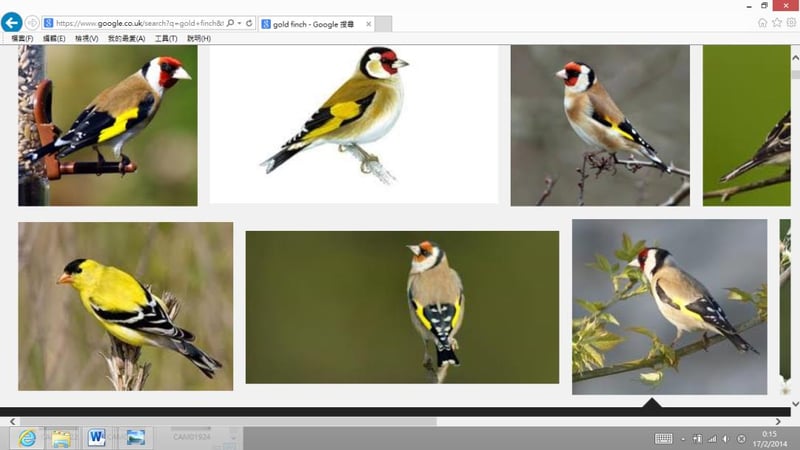Click the browser Back arrow button
800x450 pixels.
tap(12, 22)
